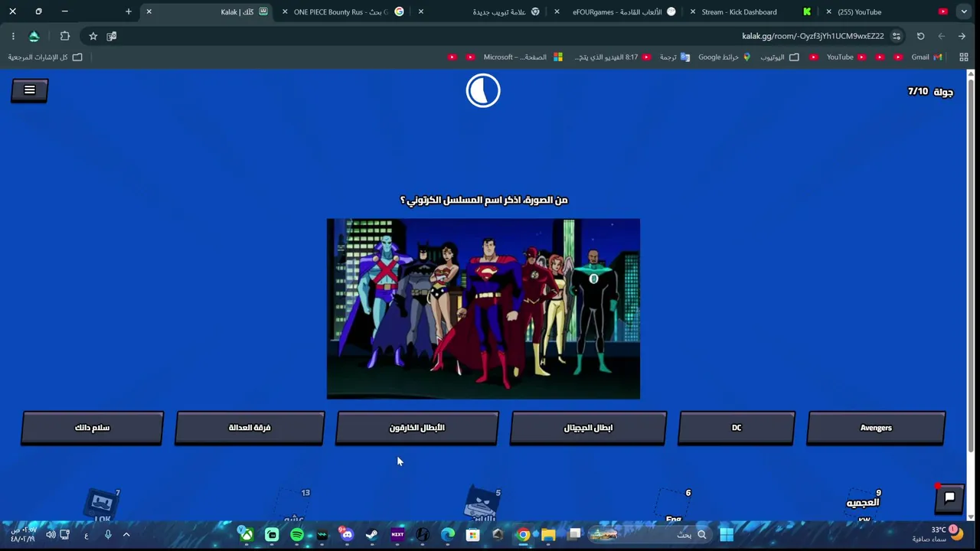Go forward to the next page
The height and width of the screenshot is (551, 980).
pyautogui.click(x=941, y=36)
